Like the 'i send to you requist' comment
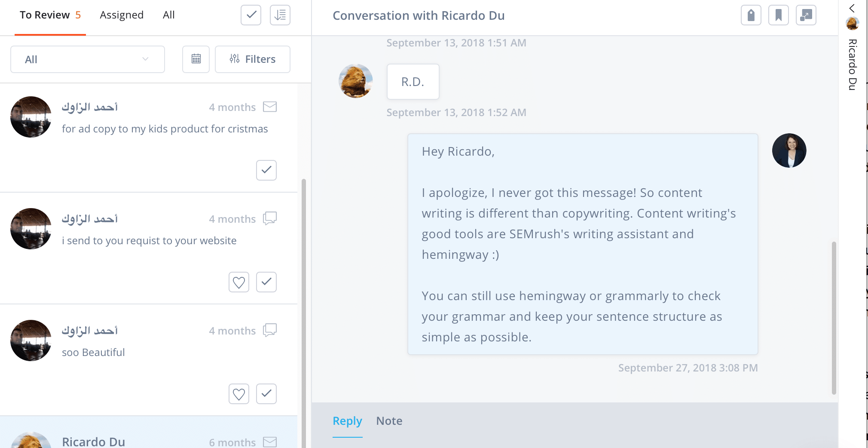The image size is (868, 448). point(239,282)
